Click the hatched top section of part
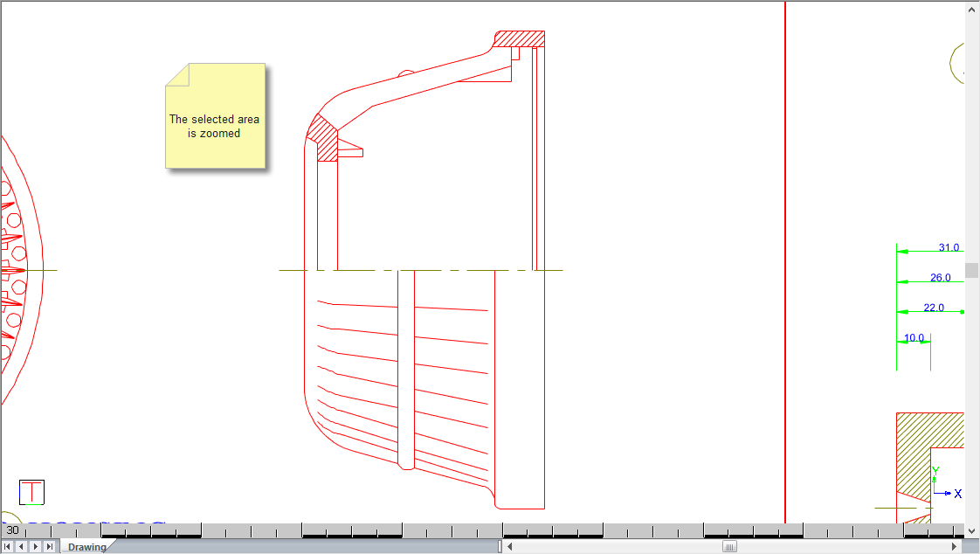 pyautogui.click(x=520, y=39)
